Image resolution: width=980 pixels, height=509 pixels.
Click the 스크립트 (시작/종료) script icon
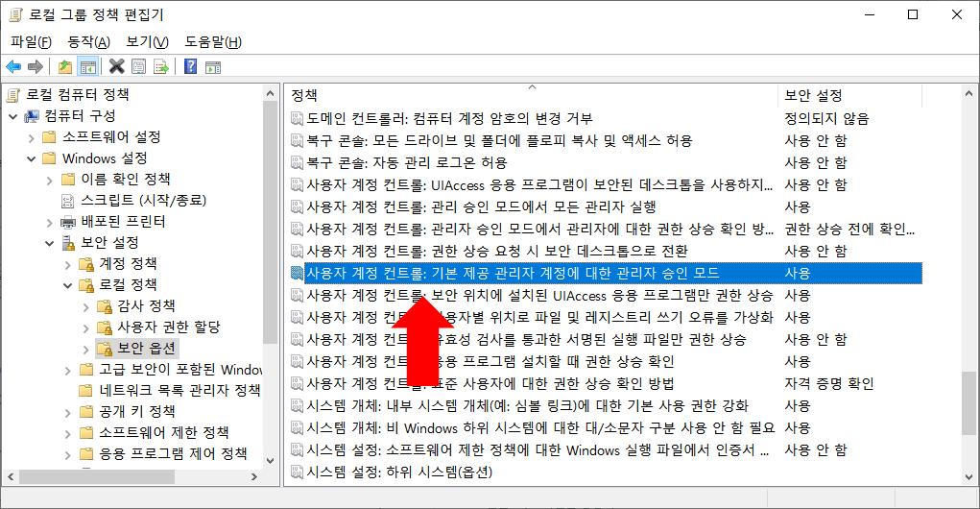click(68, 201)
